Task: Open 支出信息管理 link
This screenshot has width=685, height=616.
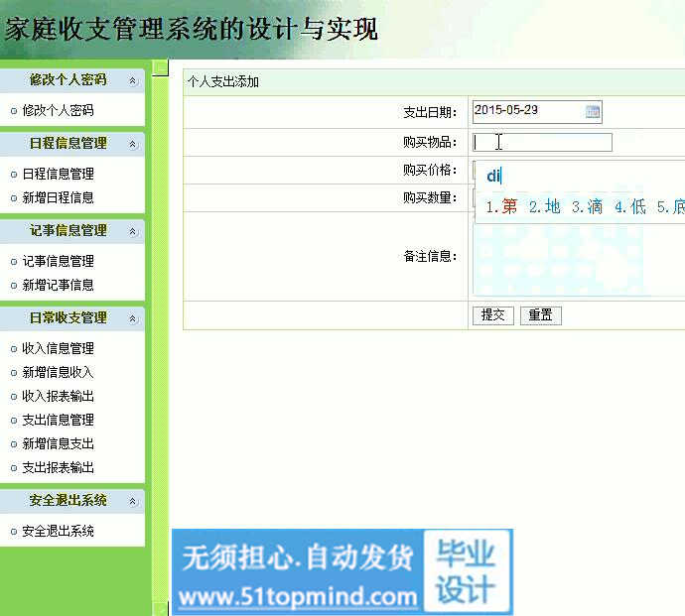Action: (58, 420)
